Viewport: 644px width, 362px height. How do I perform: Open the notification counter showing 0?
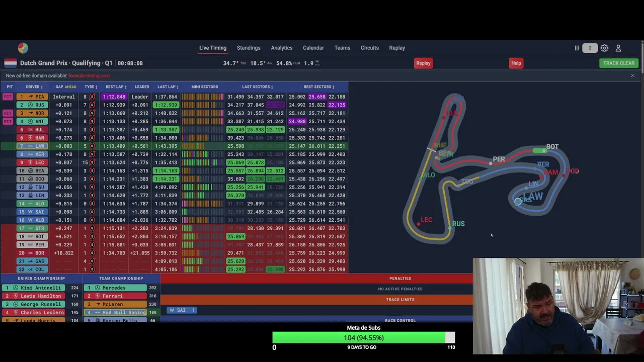tap(590, 48)
